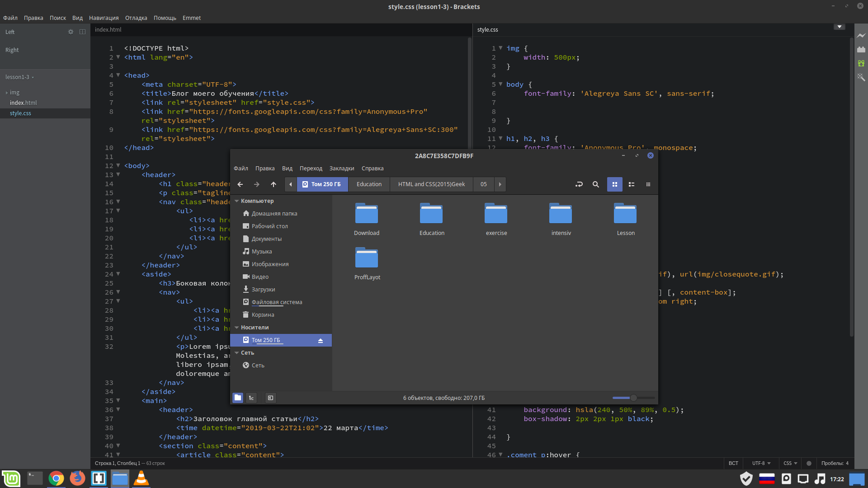Screen dimensions: 868x488
Task: Open Firefox from taskbar
Action: (x=77, y=479)
